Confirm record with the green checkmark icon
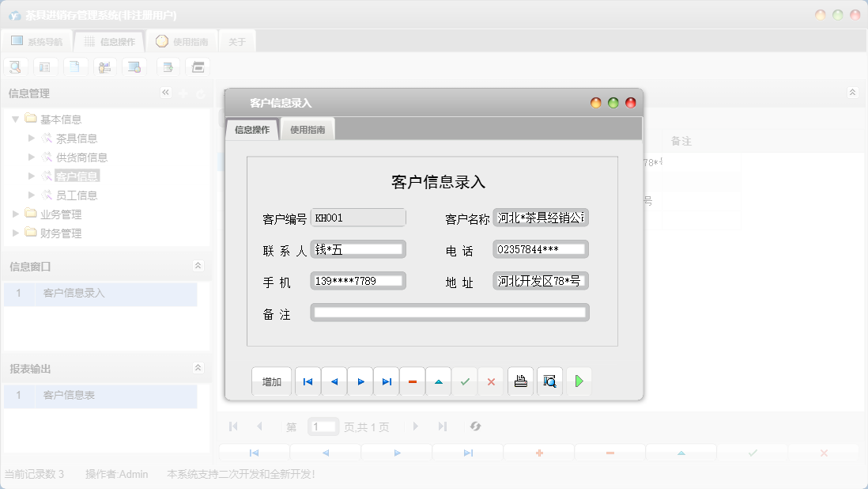Viewport: 868px width, 489px height. click(465, 381)
